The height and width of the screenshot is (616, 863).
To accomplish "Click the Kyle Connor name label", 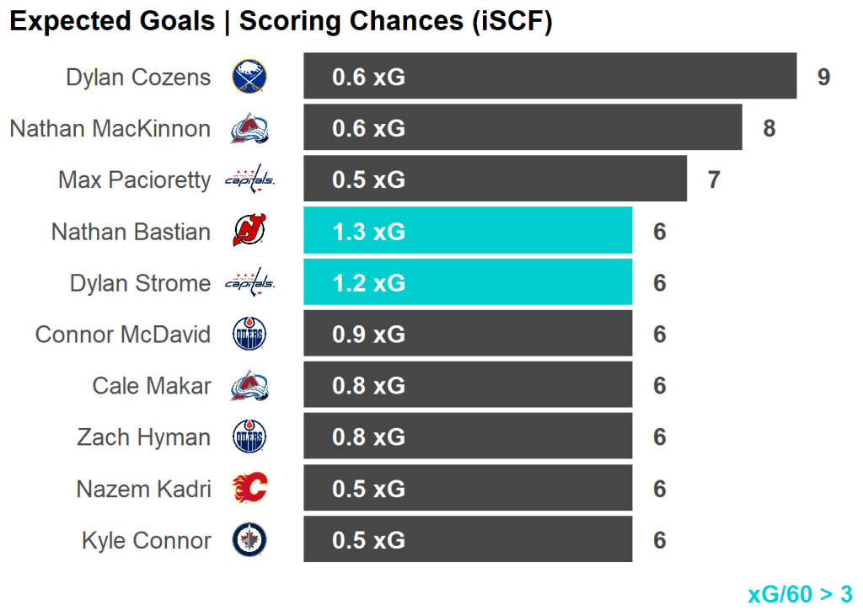I will 147,540.
